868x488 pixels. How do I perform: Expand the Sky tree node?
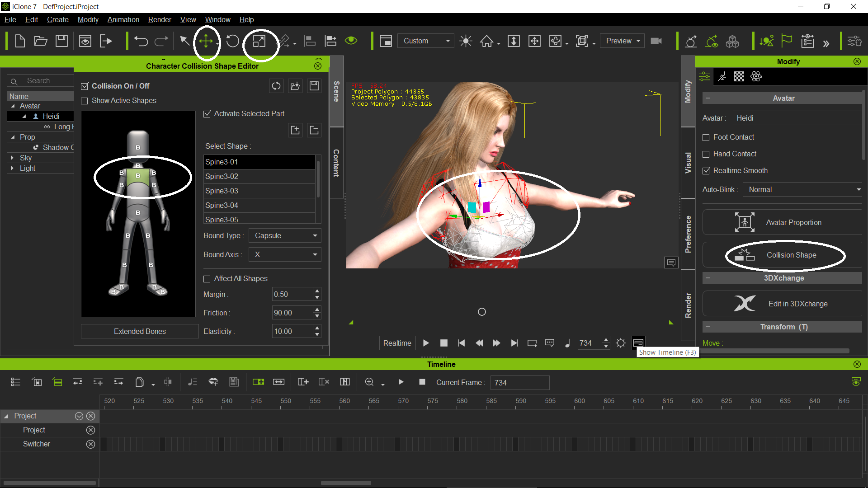pyautogui.click(x=12, y=158)
